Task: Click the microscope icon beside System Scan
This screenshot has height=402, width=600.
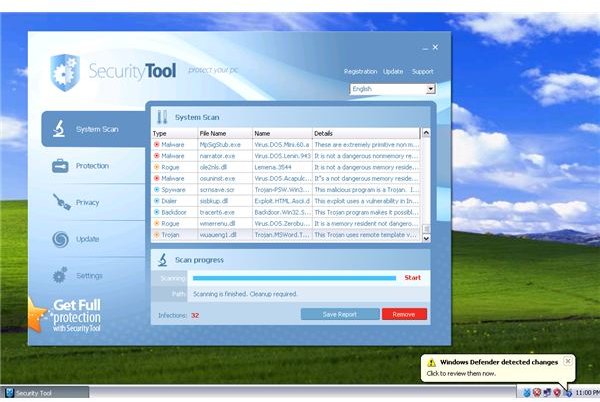Action: [x=59, y=129]
